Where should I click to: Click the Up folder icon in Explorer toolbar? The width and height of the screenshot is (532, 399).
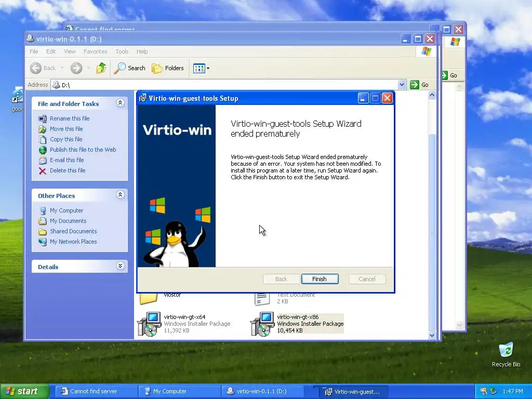click(101, 68)
